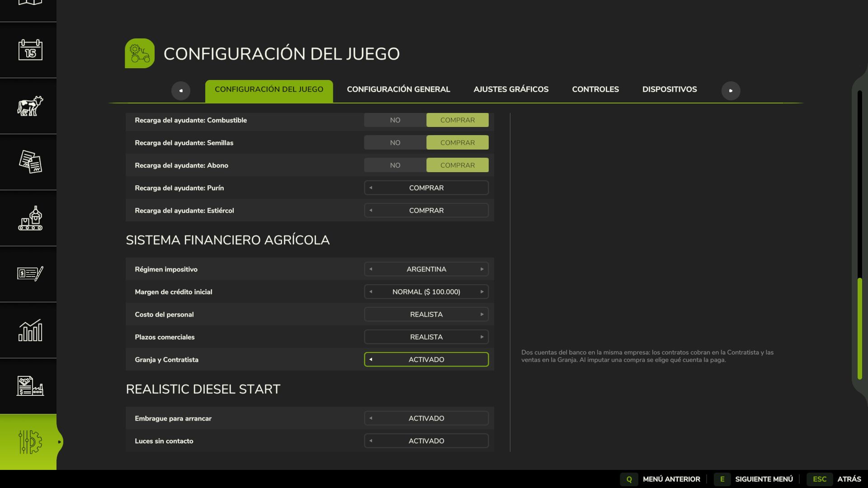
Task: Click left arrow on Purín refill option
Action: 371,188
